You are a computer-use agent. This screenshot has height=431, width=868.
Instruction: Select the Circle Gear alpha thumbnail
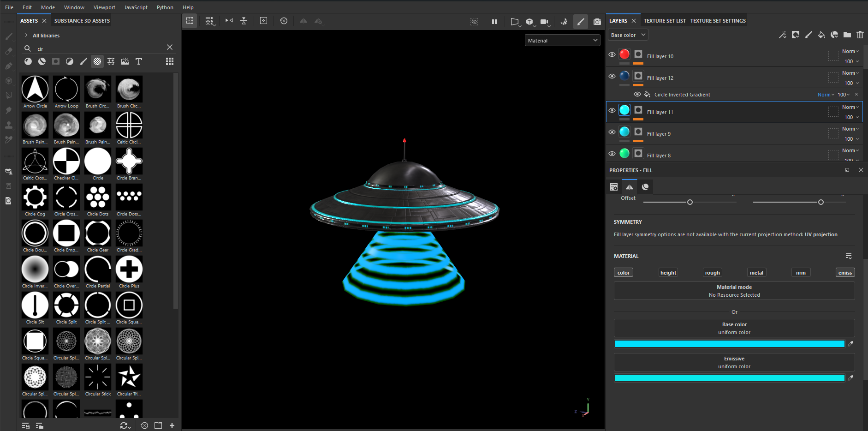(x=98, y=233)
